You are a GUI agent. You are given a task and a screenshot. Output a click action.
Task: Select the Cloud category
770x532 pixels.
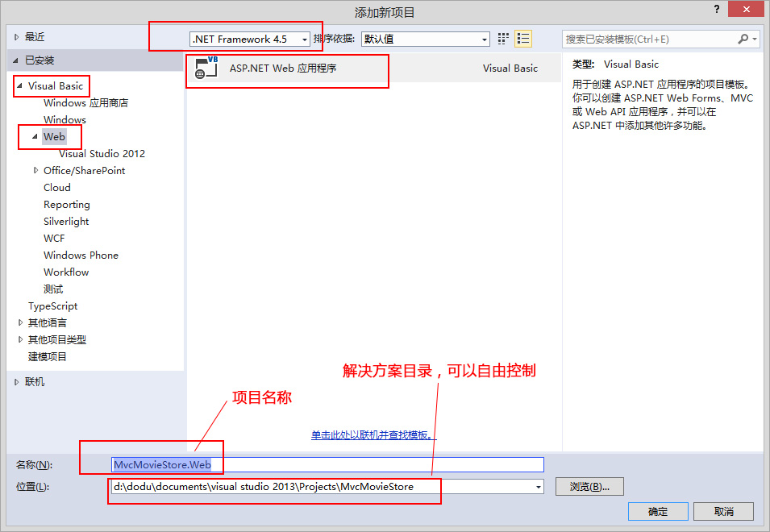tap(57, 188)
